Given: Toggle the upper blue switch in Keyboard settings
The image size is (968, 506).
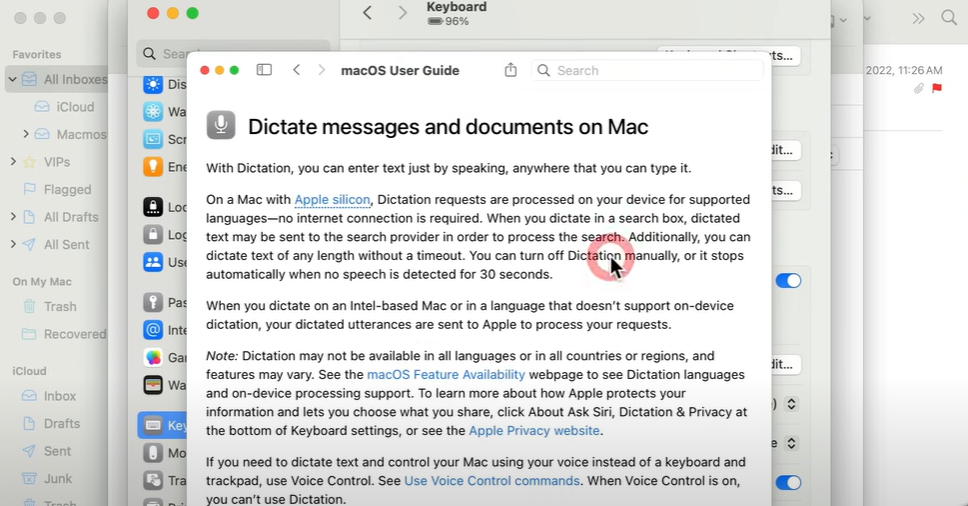Looking at the screenshot, I should pyautogui.click(x=788, y=281).
